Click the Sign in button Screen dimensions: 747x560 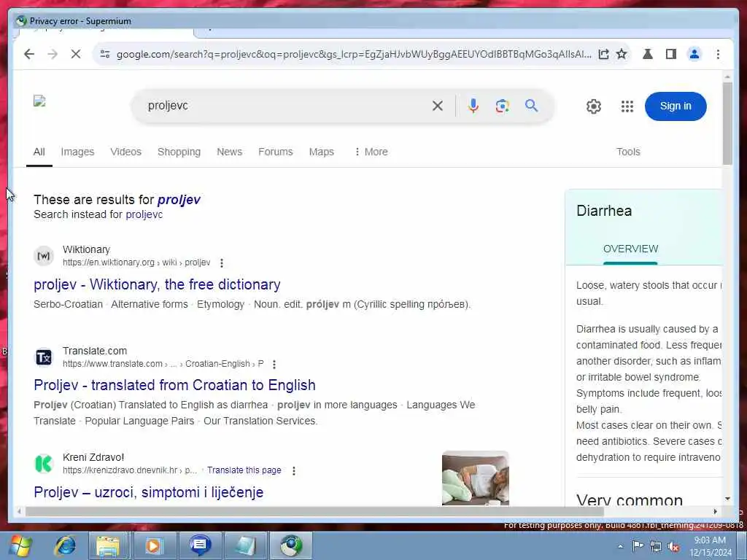coord(676,106)
